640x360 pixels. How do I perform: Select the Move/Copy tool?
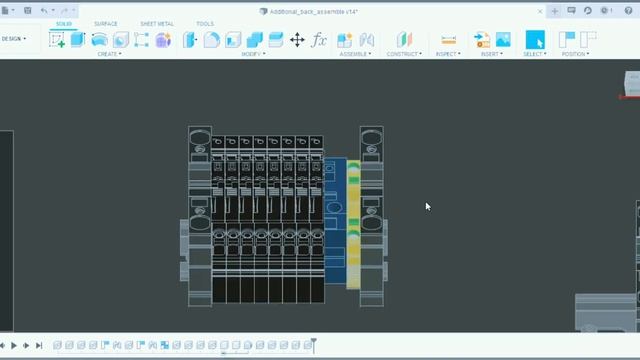tap(297, 40)
